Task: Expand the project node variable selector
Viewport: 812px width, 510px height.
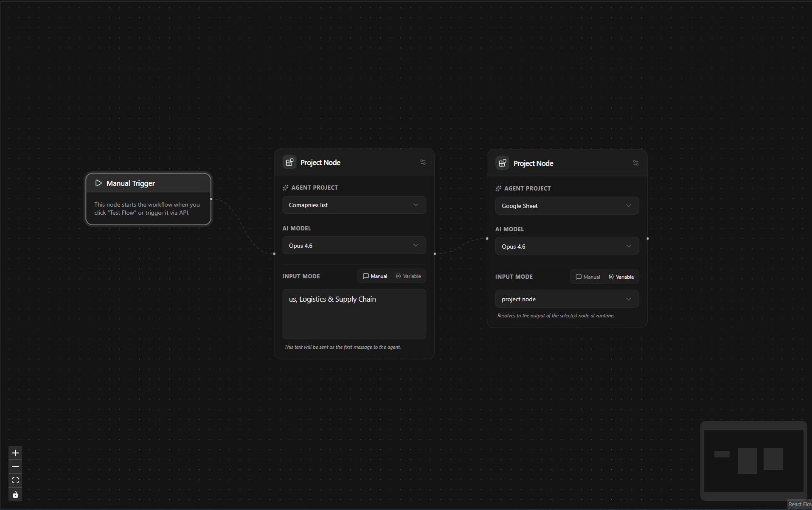Action: coord(567,299)
